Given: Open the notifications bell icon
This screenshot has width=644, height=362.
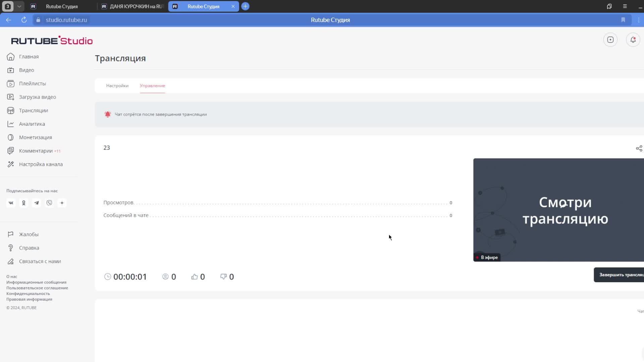Looking at the screenshot, I should pyautogui.click(x=633, y=40).
